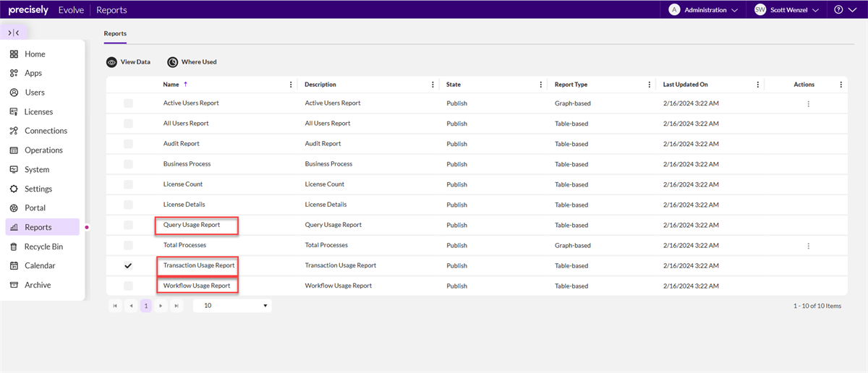Go to Licenses in the sidebar
868x373 pixels.
pos(38,112)
